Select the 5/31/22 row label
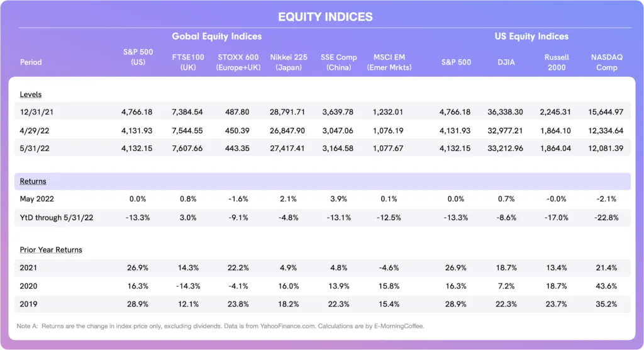The height and width of the screenshot is (350, 644). 35,149
